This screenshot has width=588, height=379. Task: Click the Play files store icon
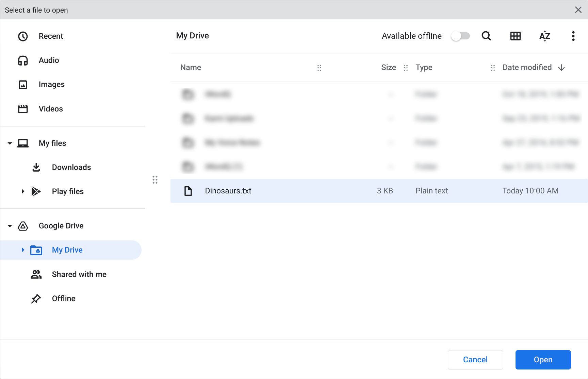click(36, 191)
